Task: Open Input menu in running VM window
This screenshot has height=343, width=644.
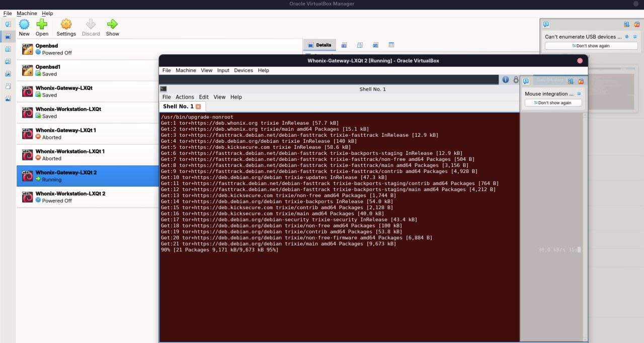Action: point(223,70)
